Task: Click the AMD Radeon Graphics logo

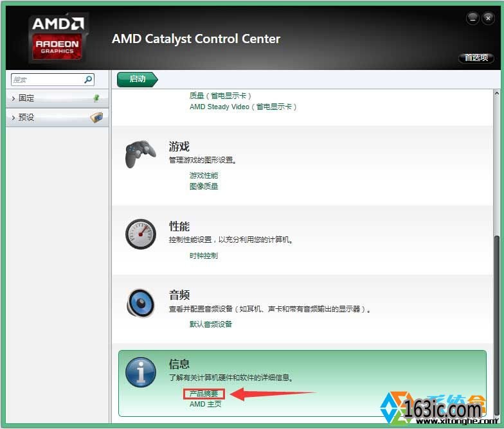Action: (x=58, y=37)
